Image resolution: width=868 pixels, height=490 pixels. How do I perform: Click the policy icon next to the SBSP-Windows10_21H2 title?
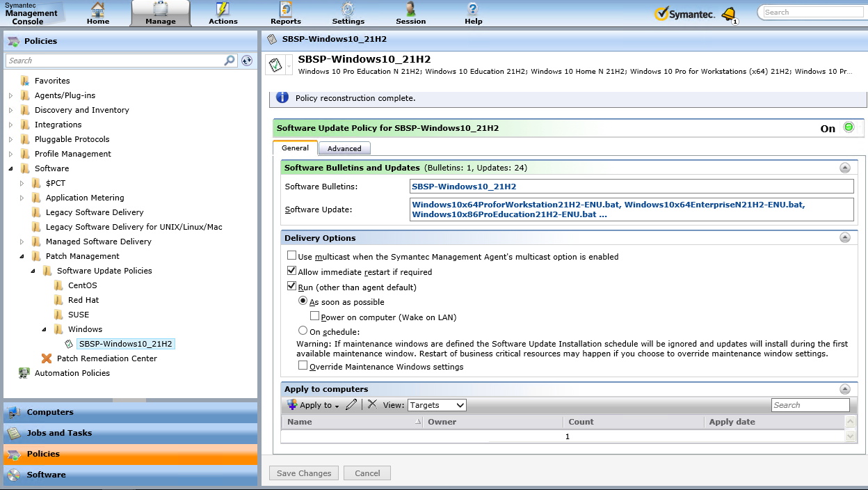[275, 65]
